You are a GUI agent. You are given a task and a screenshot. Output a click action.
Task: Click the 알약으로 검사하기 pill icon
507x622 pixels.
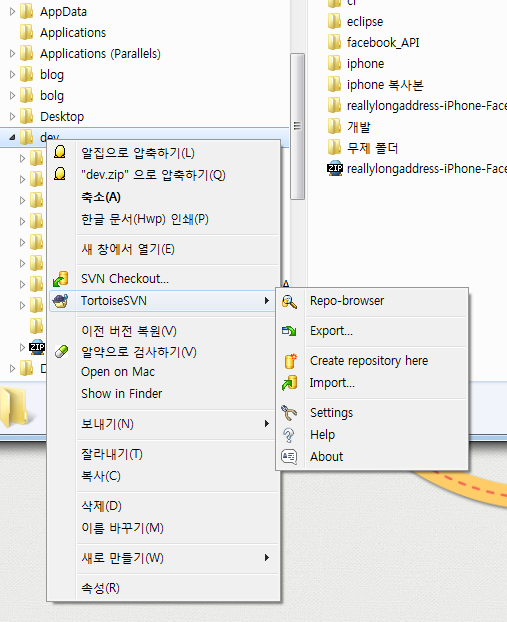point(61,351)
